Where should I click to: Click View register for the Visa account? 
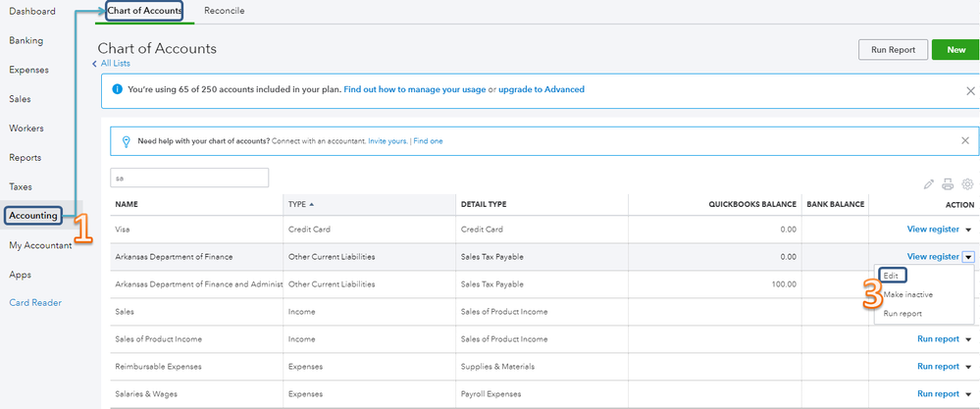933,230
